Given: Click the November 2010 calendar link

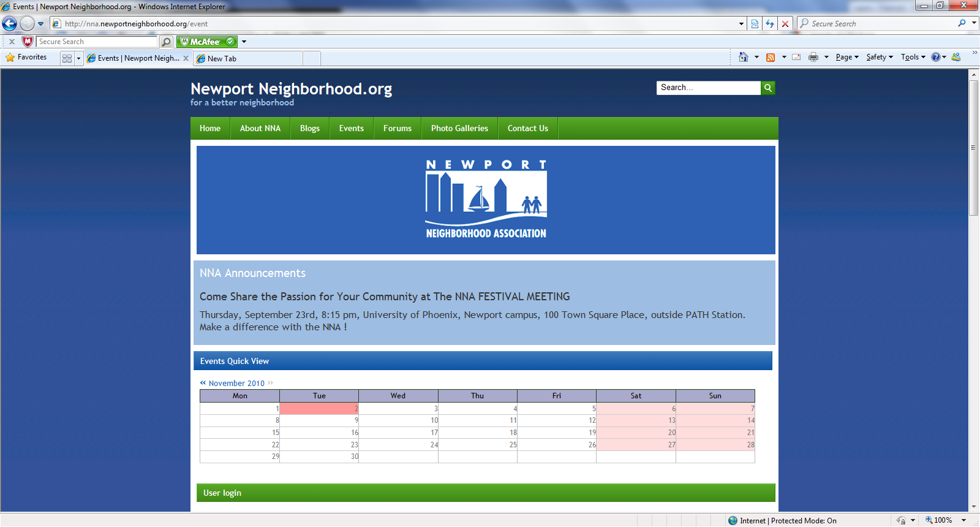Looking at the screenshot, I should tap(236, 384).
